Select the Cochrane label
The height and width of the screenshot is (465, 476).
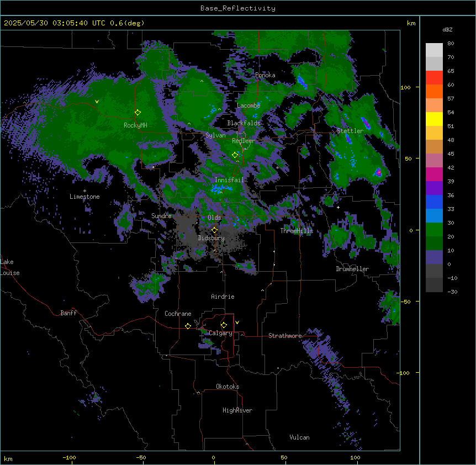pyautogui.click(x=178, y=314)
